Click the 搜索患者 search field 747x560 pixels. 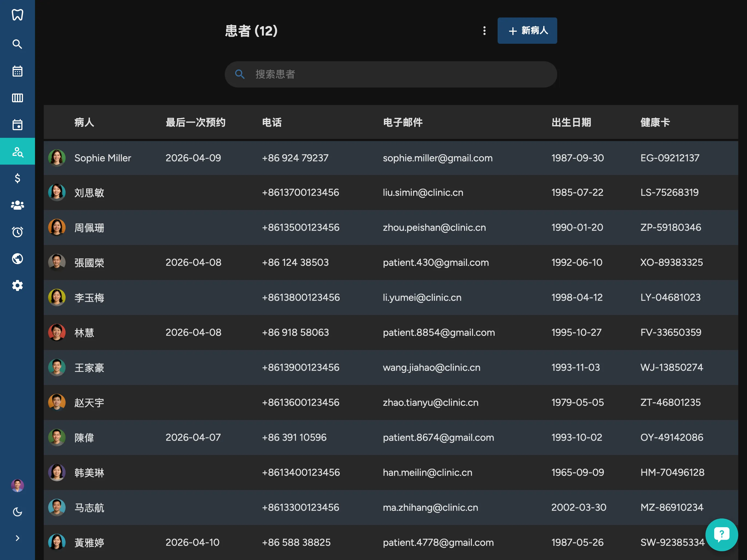[x=391, y=74]
